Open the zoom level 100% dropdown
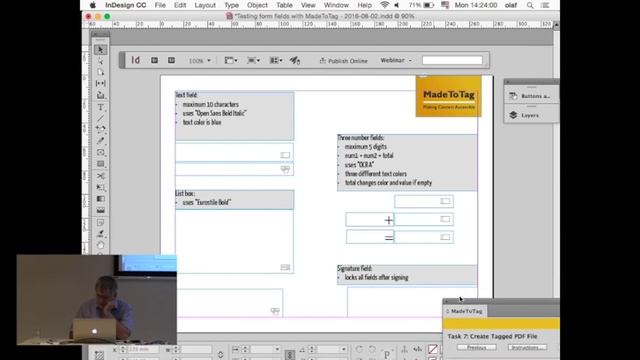 tap(200, 60)
